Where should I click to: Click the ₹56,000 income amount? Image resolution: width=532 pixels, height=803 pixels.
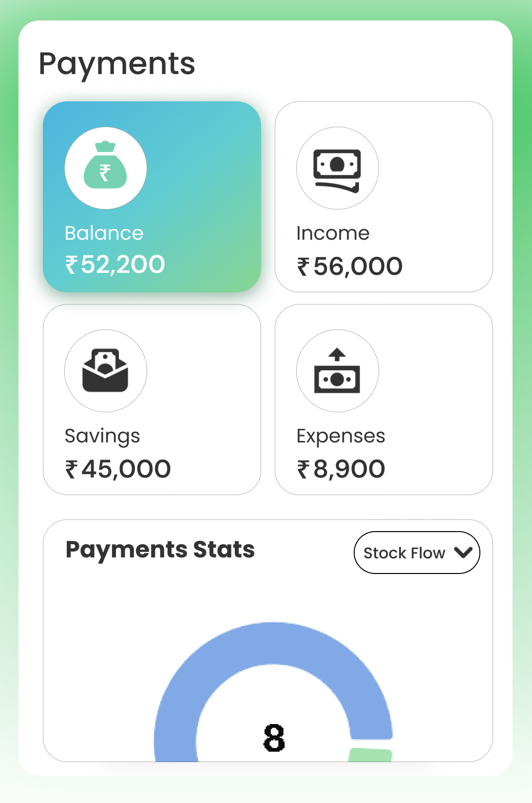pyautogui.click(x=350, y=267)
